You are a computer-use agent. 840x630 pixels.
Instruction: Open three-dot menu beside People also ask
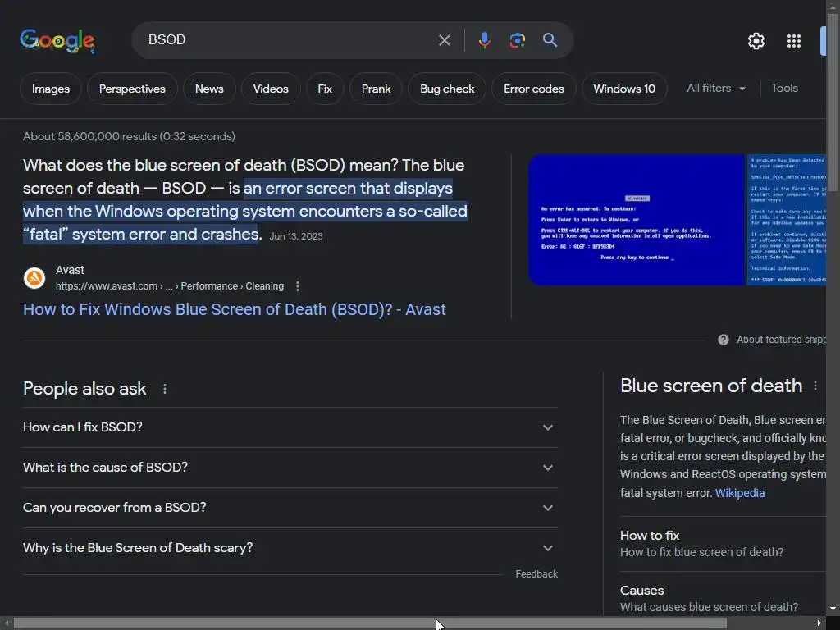tap(164, 389)
